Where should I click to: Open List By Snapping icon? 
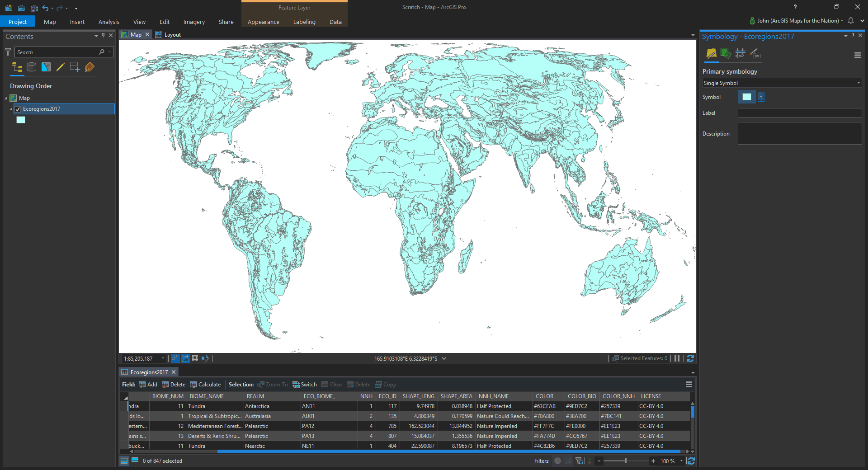[x=75, y=67]
